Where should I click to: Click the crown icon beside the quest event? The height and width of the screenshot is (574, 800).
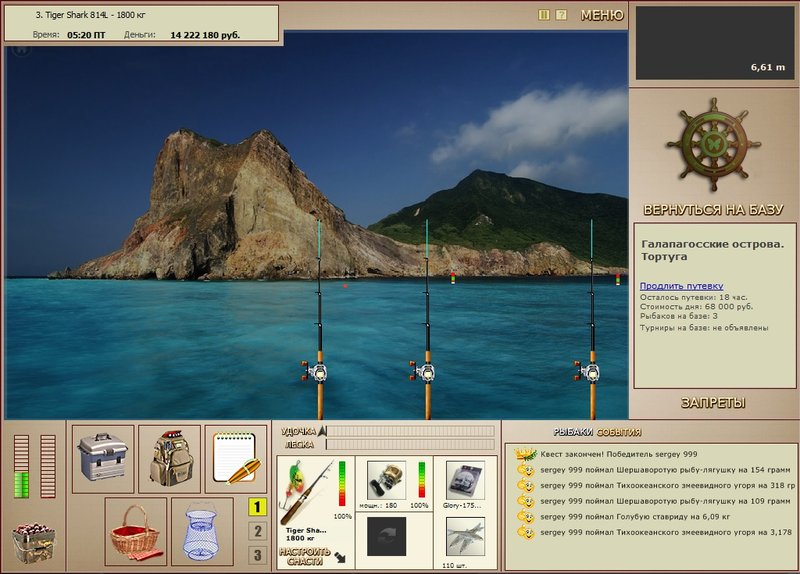point(526,454)
